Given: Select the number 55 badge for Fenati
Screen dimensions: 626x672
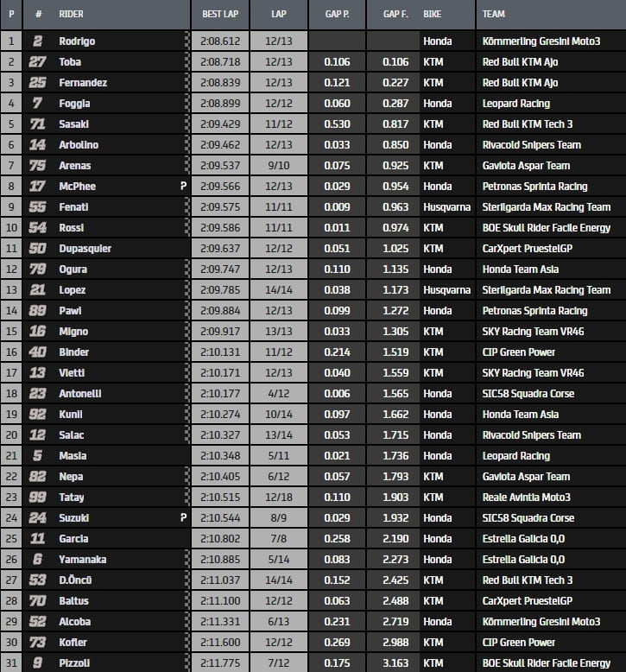Looking at the screenshot, I should [x=37, y=206].
